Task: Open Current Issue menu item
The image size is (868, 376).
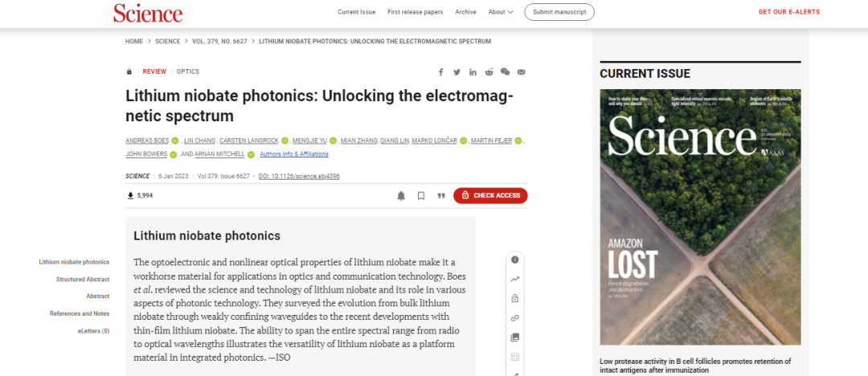Action: (x=357, y=12)
